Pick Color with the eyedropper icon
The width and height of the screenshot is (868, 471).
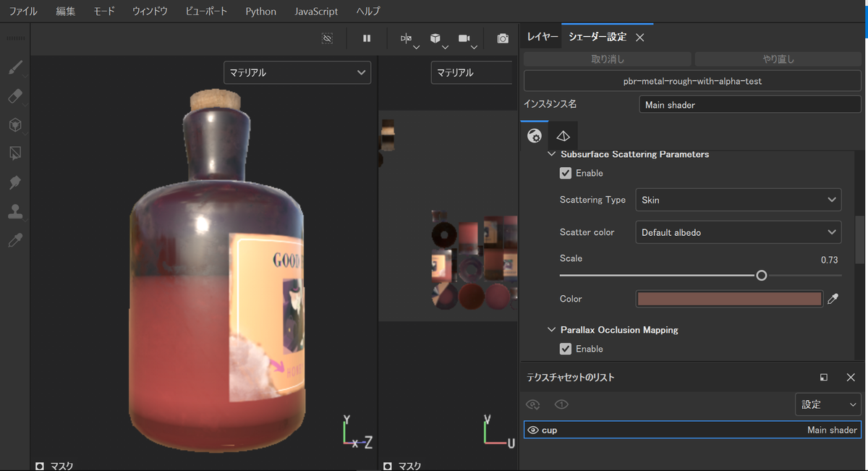pyautogui.click(x=833, y=299)
